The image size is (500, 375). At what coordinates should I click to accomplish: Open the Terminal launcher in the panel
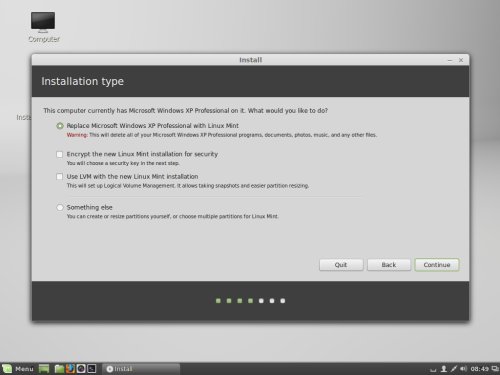pos(92,369)
